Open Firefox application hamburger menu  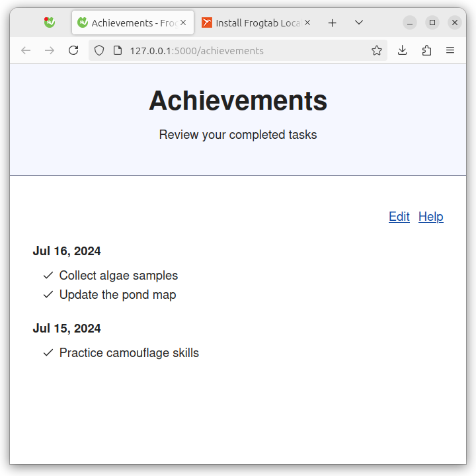(450, 50)
